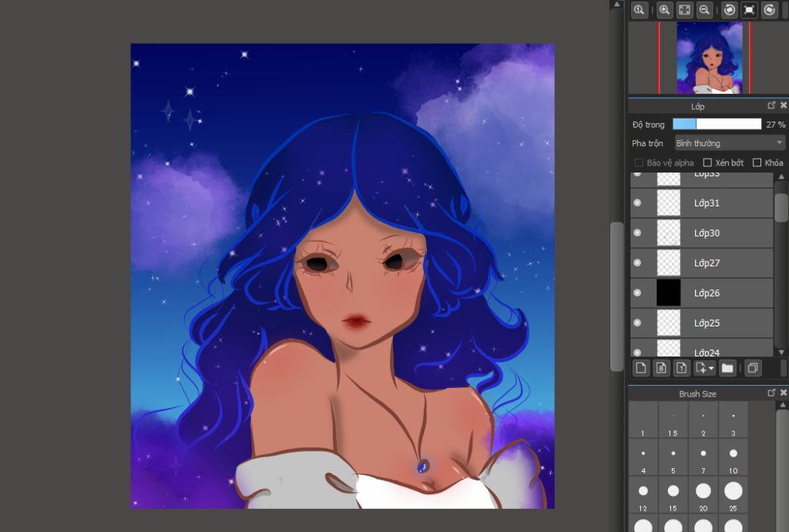This screenshot has width=789, height=532.
Task: Select brush size 3
Action: [734, 420]
